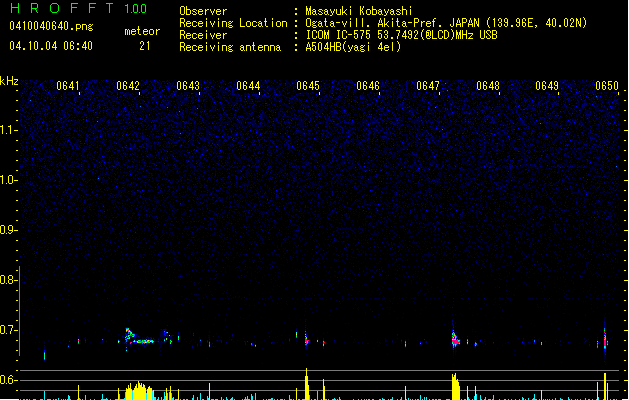Click the meteor echo near 0650
This screenshot has width=629, height=400.
(605, 339)
